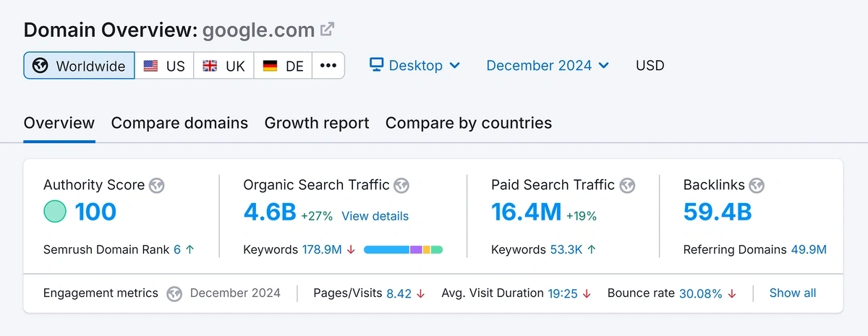868x336 pixels.
Task: Open the Desktop device dropdown
Action: tap(415, 65)
